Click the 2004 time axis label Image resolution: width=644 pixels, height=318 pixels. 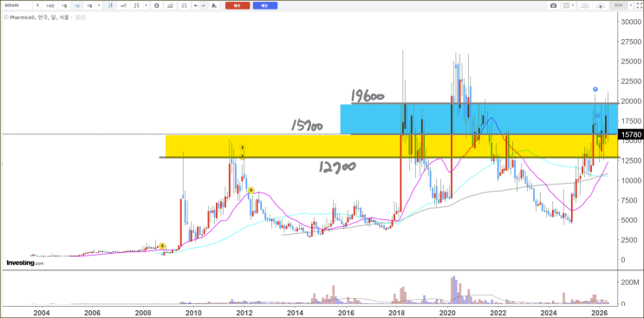point(42,312)
